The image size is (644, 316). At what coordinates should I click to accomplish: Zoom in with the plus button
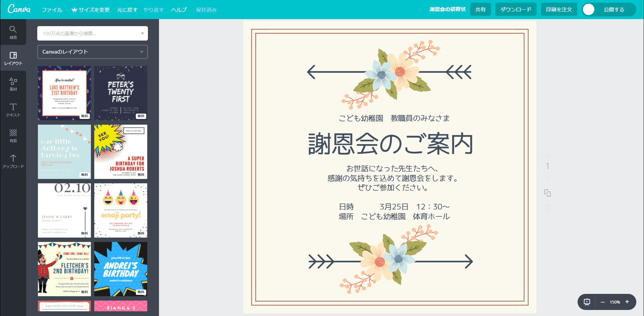tap(627, 302)
